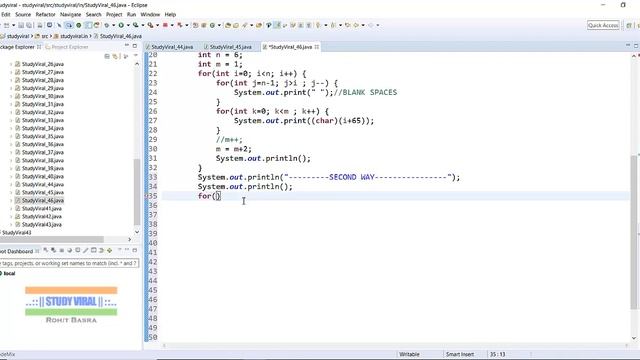This screenshot has height=360, width=640.
Task: Expand StudyViral43.java tree node
Action: [x=11, y=224]
